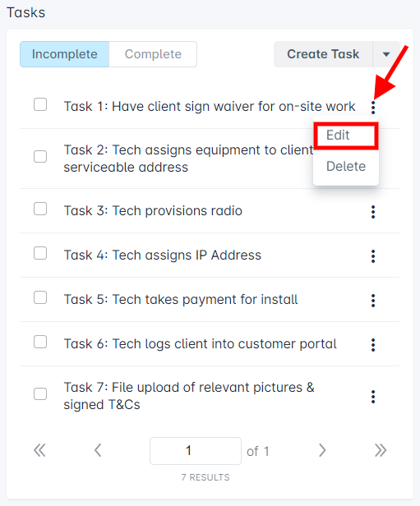Open the three-dot menu for Task 7
Screen dimensions: 420x506
tap(373, 397)
